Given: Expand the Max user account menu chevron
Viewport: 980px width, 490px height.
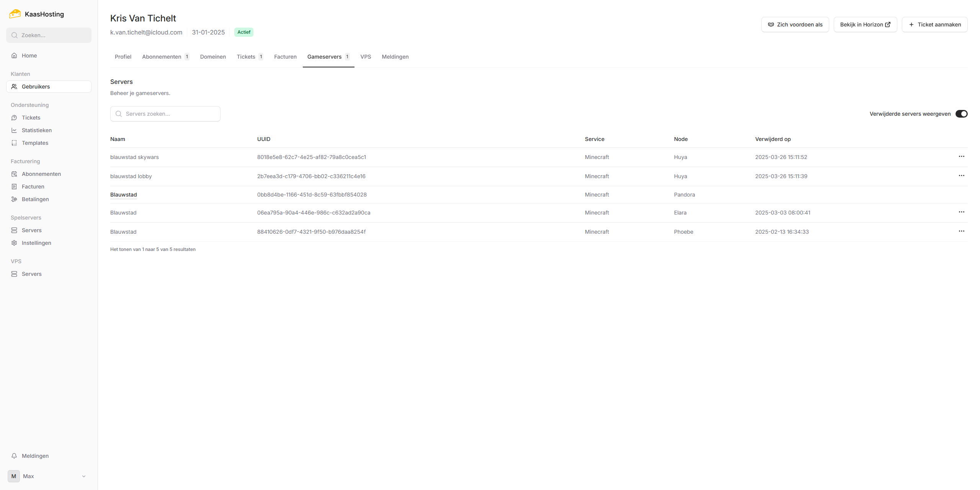Looking at the screenshot, I should 84,476.
